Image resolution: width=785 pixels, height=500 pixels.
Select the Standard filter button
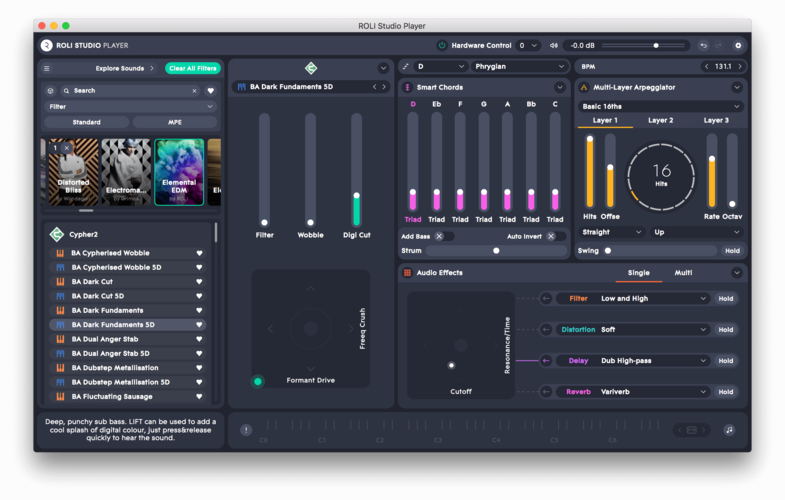87,122
